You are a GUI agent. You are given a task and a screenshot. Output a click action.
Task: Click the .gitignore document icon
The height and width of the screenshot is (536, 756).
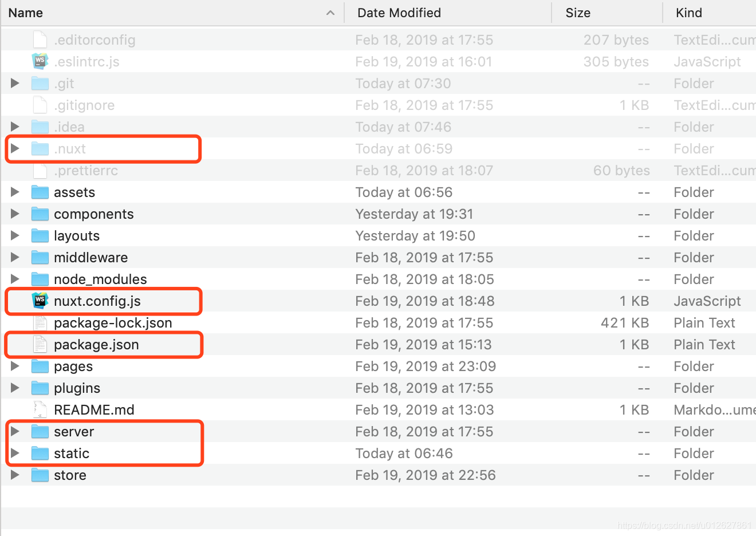point(40,105)
